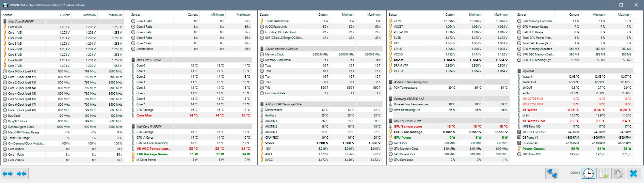
Task: Select the ASRock Z390 Gaming-ITX/ac group header
Action: coord(321,104)
